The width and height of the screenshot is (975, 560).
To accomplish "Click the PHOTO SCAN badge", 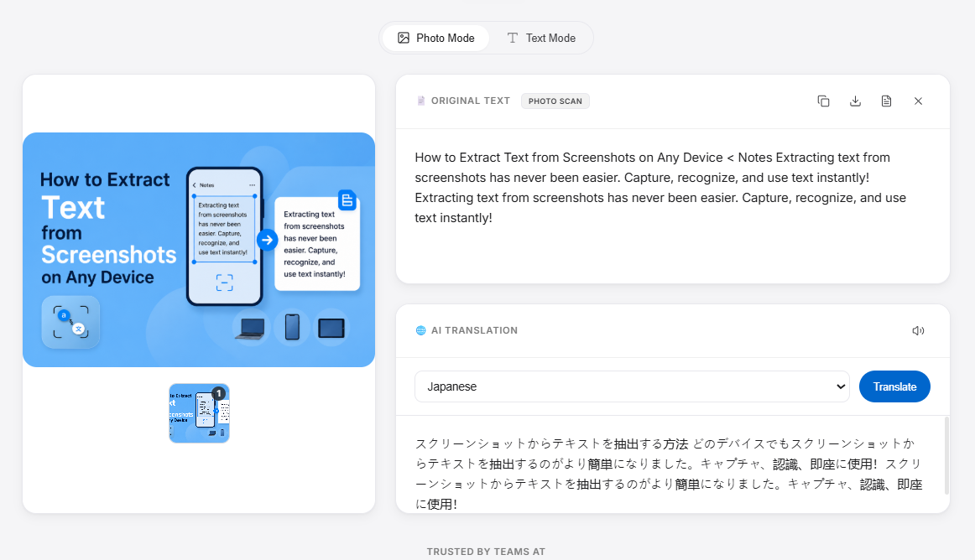I will [555, 101].
